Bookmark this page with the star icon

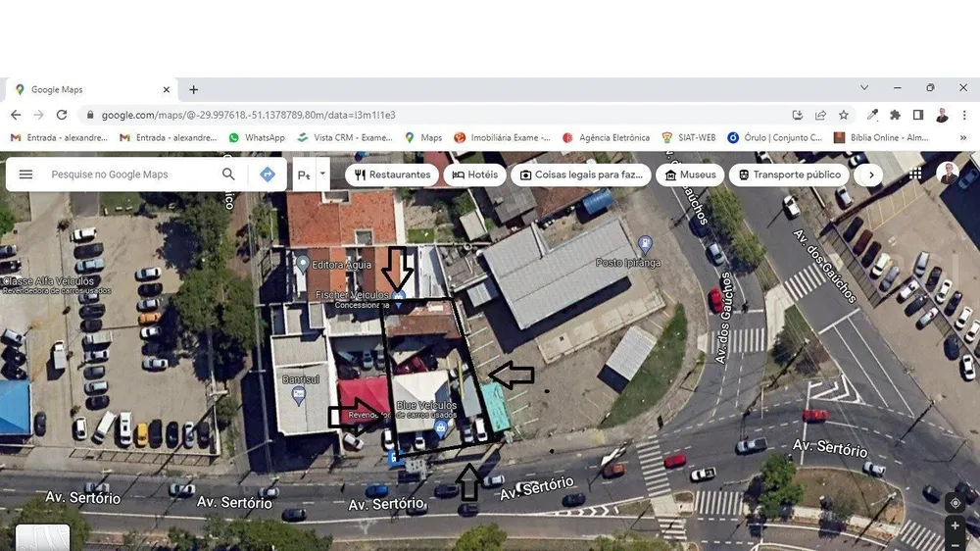coord(844,115)
